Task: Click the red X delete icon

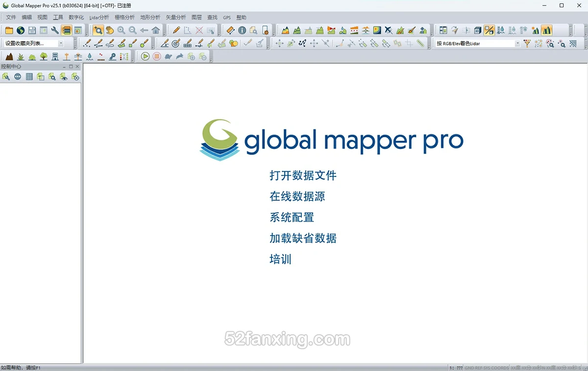Action: click(x=199, y=30)
